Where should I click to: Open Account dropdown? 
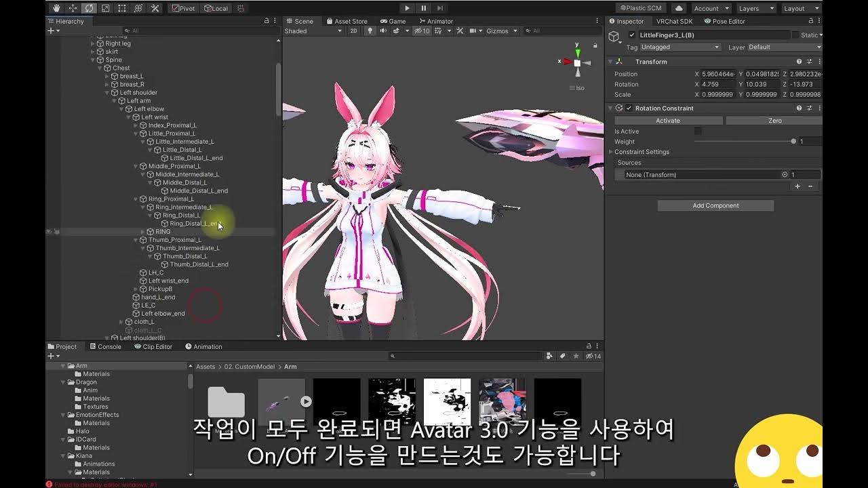coord(711,8)
